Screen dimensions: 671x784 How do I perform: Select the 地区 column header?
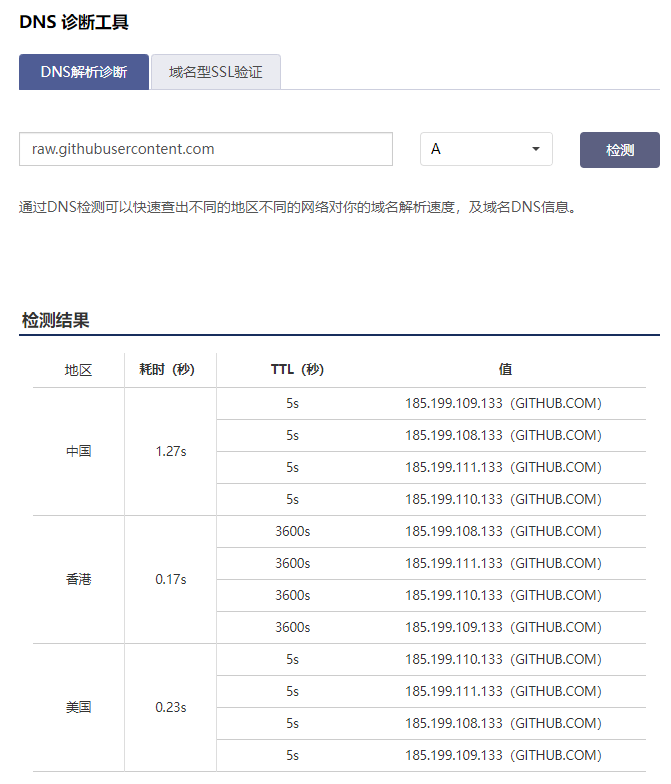click(x=78, y=370)
